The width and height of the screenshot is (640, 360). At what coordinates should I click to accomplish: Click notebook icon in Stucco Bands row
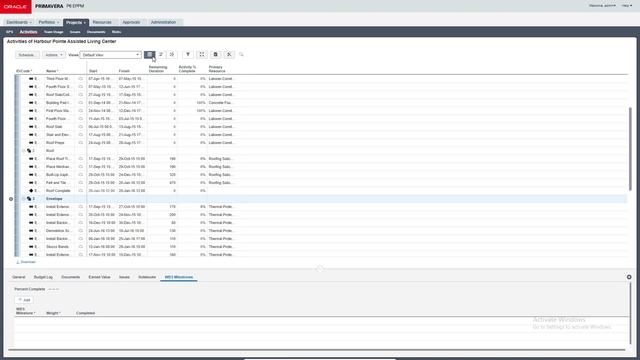click(x=81, y=247)
